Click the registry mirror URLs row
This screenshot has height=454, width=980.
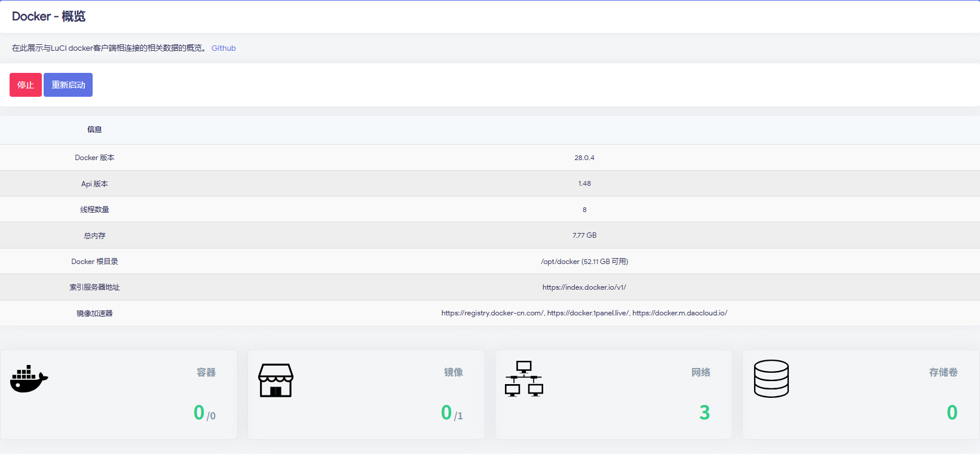click(584, 313)
